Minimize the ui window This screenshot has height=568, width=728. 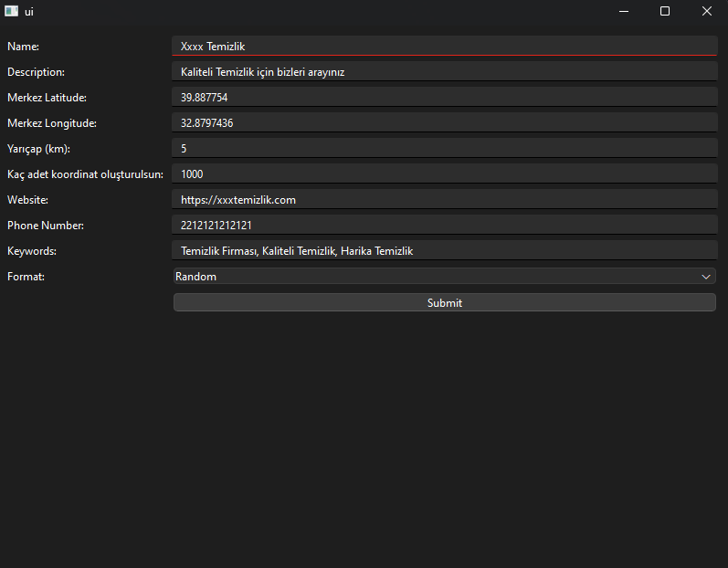tap(624, 11)
